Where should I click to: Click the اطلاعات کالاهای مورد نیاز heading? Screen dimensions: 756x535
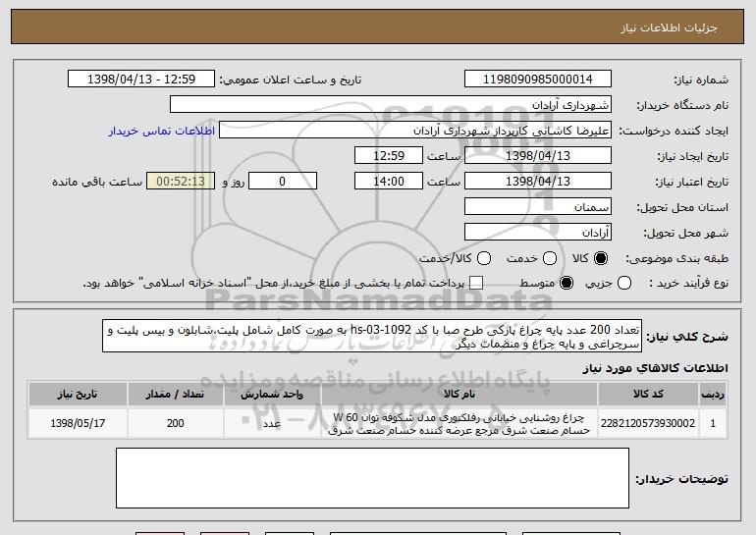tap(655, 368)
